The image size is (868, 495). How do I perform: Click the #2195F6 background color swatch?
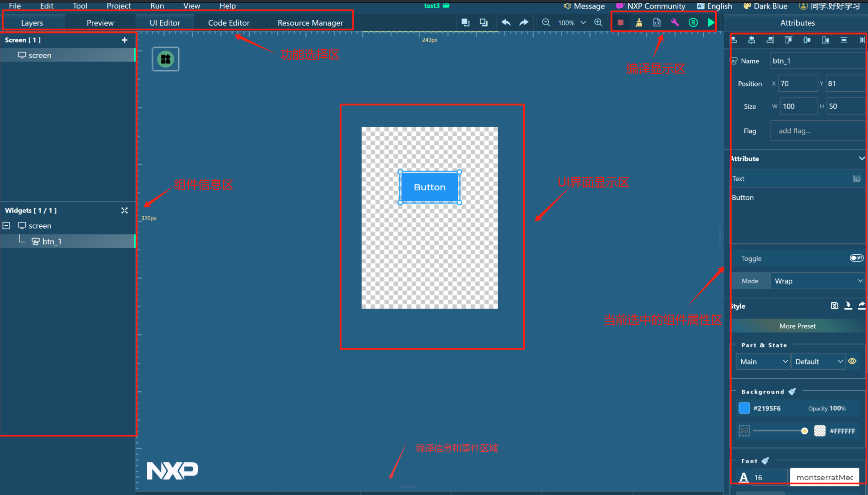744,408
